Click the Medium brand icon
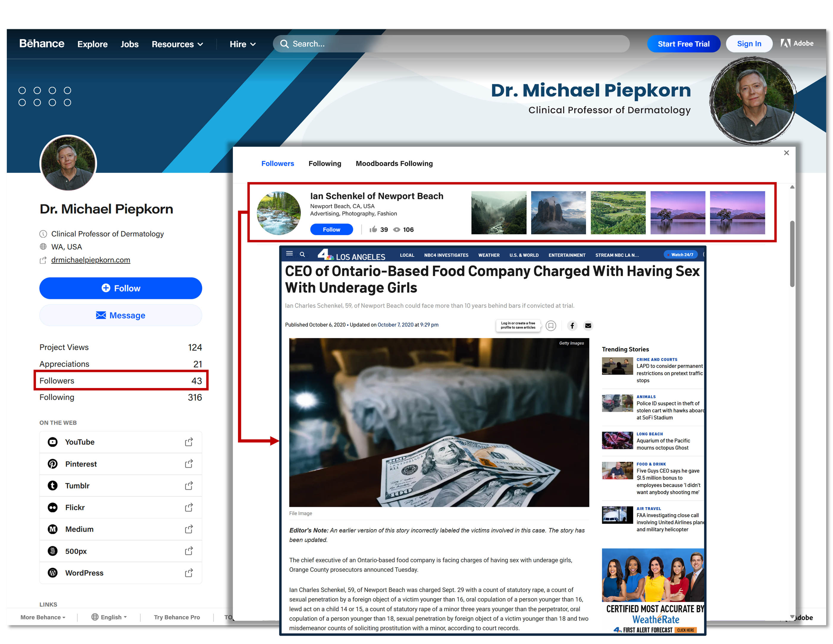The height and width of the screenshot is (644, 833). click(53, 529)
